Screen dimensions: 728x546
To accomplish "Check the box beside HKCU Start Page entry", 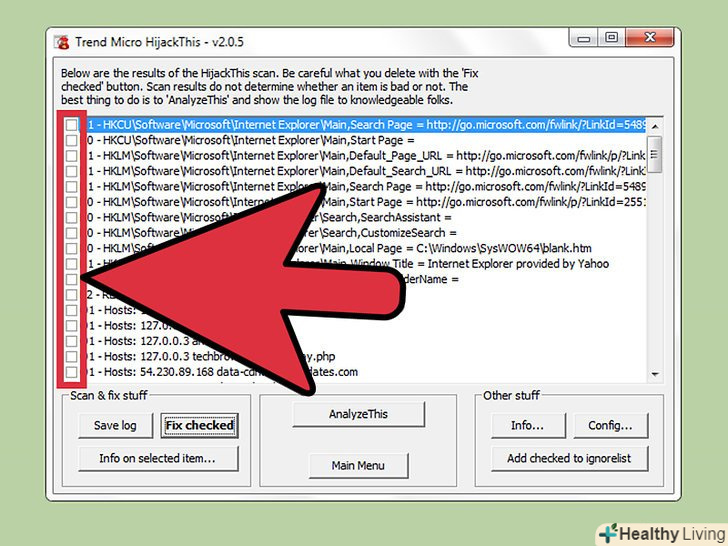I will 71,140.
